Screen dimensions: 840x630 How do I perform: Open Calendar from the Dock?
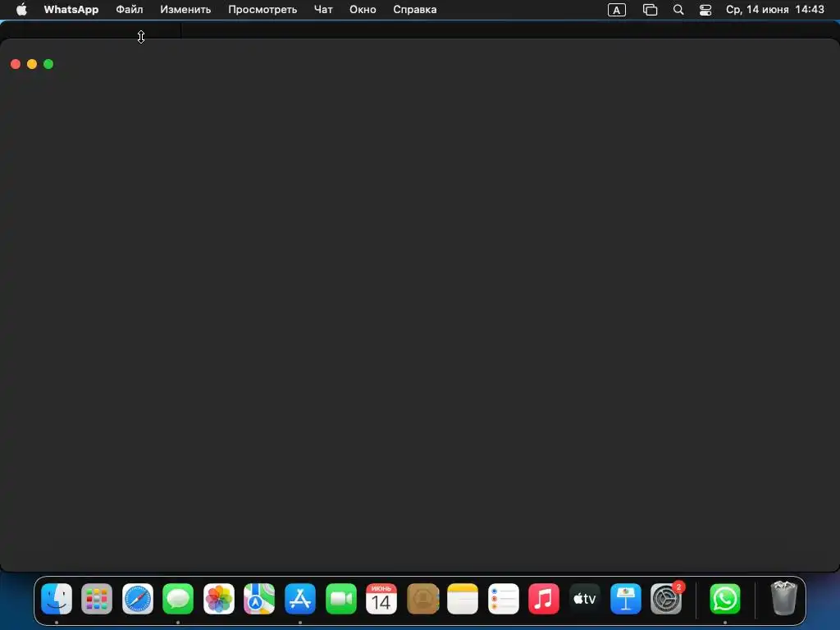tap(381, 598)
